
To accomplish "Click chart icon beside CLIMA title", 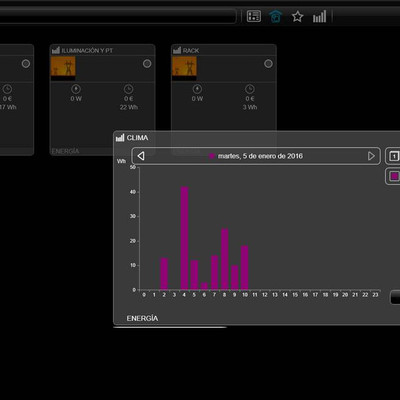I will [120, 138].
